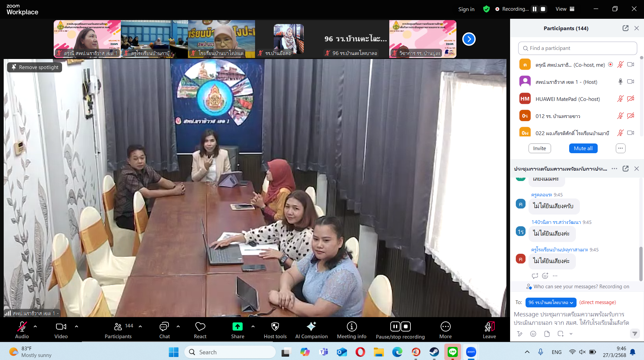Click the Invite button
The image size is (644, 360).
tap(539, 148)
